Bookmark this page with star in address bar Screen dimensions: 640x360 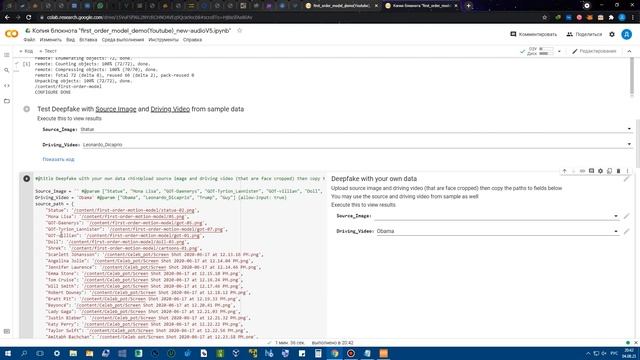[x=544, y=18]
